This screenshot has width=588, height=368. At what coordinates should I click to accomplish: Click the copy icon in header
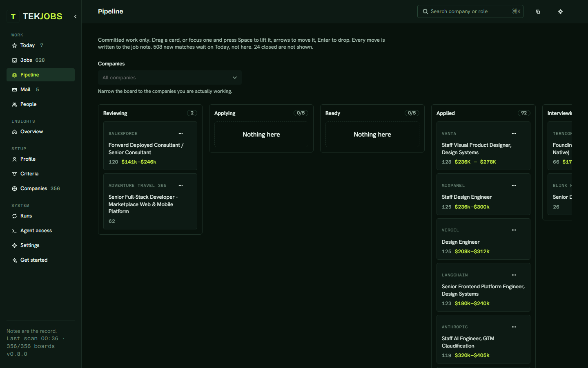[x=538, y=11]
